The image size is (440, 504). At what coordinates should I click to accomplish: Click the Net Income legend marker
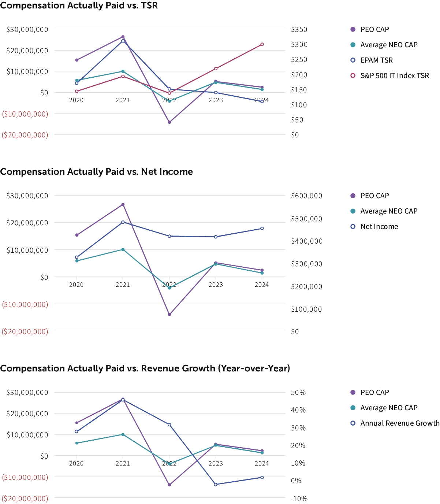[353, 226]
